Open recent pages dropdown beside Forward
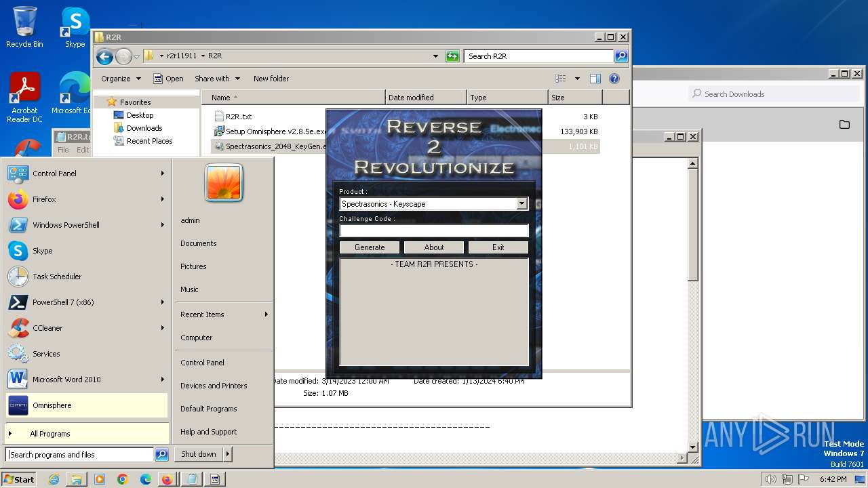 point(137,56)
